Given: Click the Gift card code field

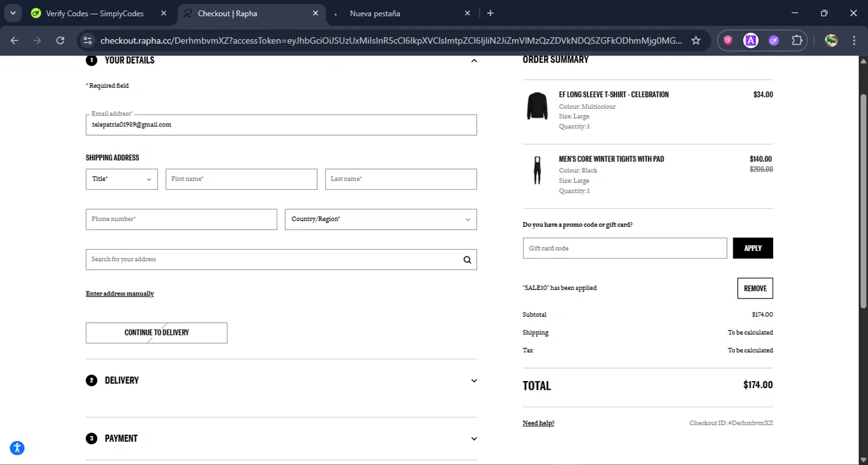Looking at the screenshot, I should point(624,248).
